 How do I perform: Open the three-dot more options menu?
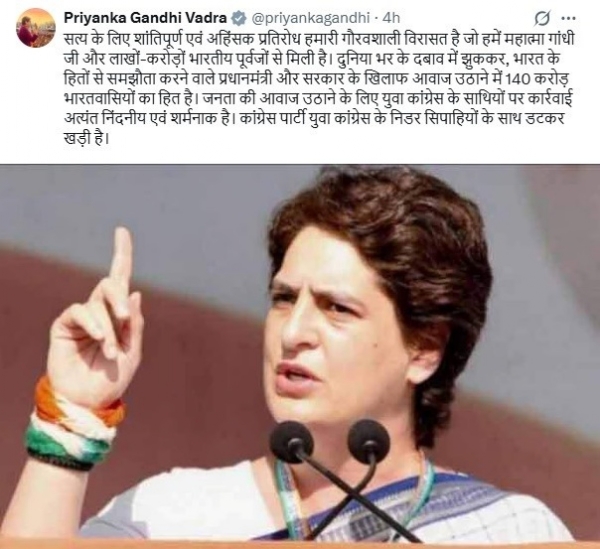tap(568, 18)
